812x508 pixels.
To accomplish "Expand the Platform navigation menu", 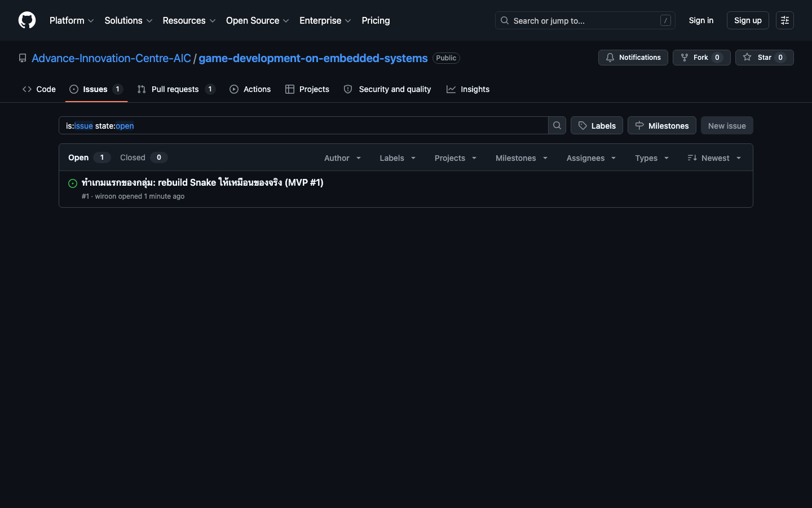I will coord(72,20).
